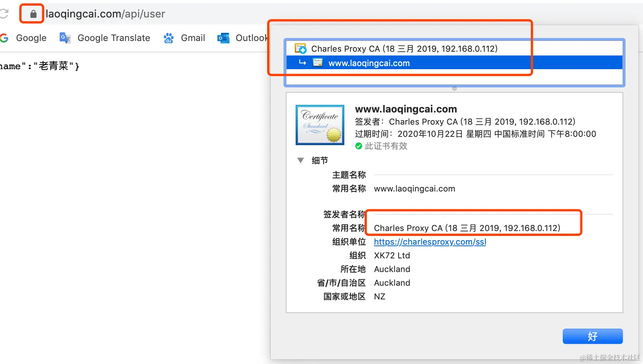Click the www.laoqingcai.com bold certificate title

pyautogui.click(x=406, y=109)
